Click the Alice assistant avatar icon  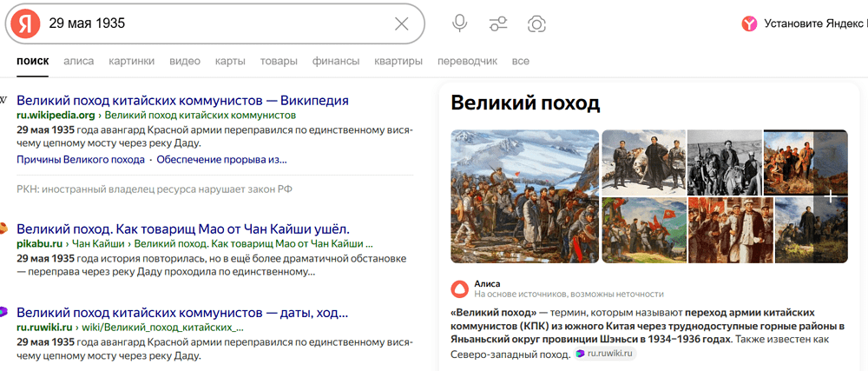459,289
